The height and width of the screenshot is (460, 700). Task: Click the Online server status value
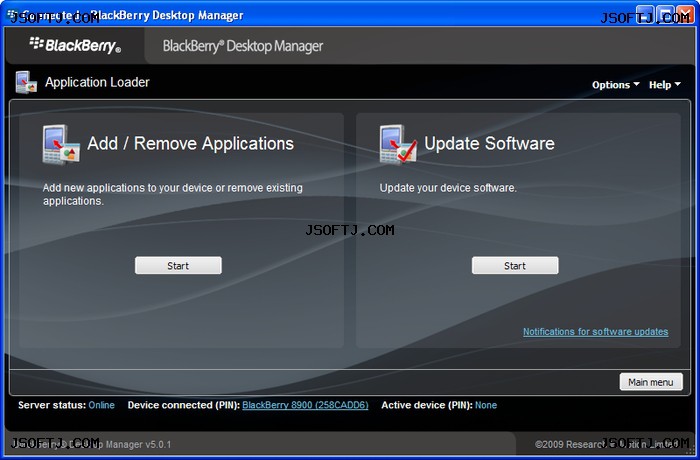(x=101, y=405)
